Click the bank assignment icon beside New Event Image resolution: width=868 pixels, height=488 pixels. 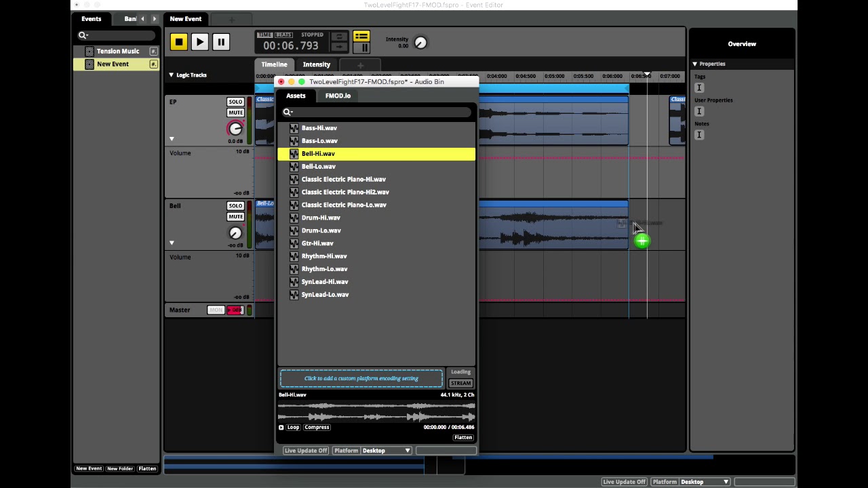coord(153,64)
